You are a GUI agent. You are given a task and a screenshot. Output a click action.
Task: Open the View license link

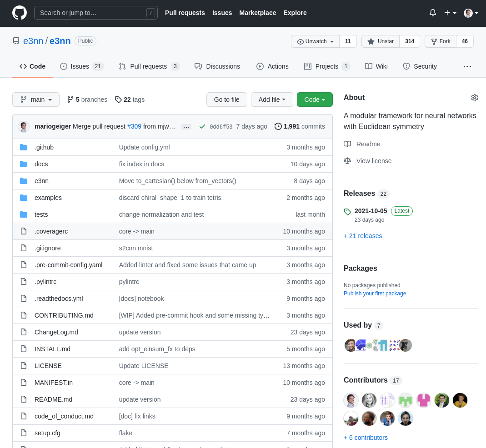[368, 161]
